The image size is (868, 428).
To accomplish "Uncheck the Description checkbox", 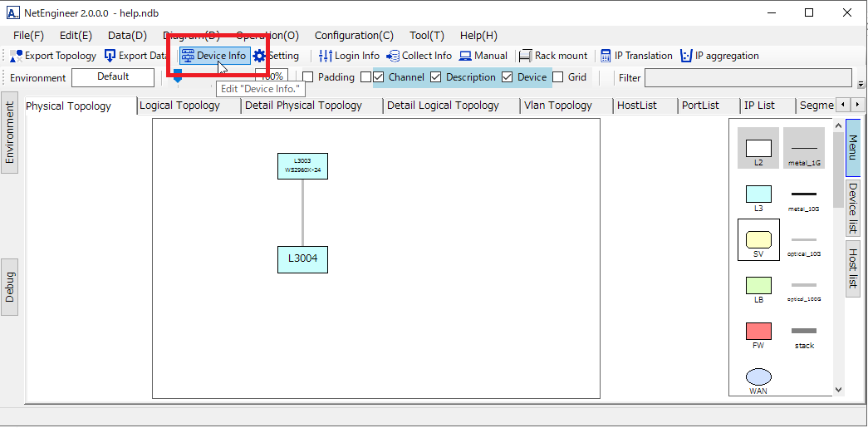I will [436, 77].
